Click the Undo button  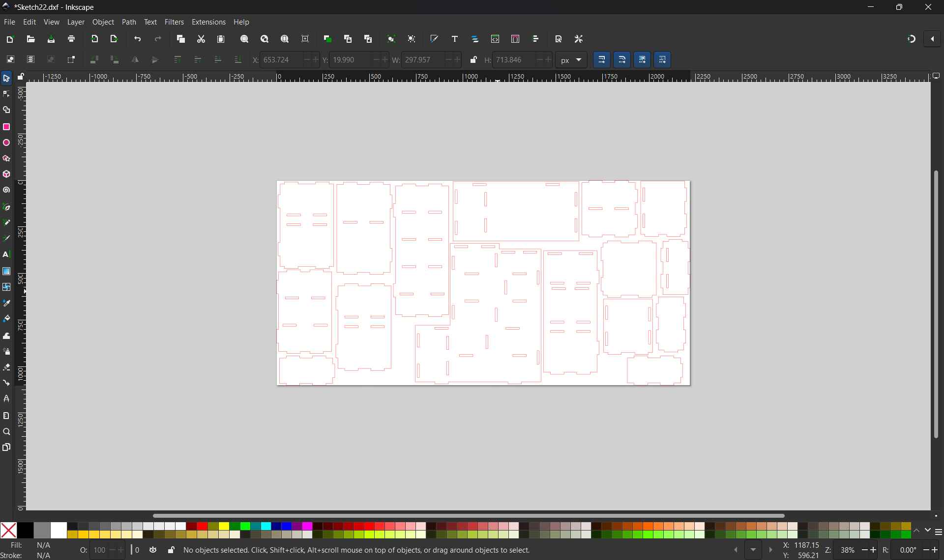pyautogui.click(x=138, y=39)
